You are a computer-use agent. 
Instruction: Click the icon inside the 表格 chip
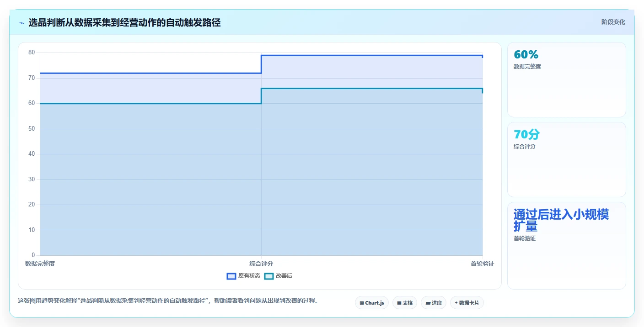pyautogui.click(x=399, y=303)
